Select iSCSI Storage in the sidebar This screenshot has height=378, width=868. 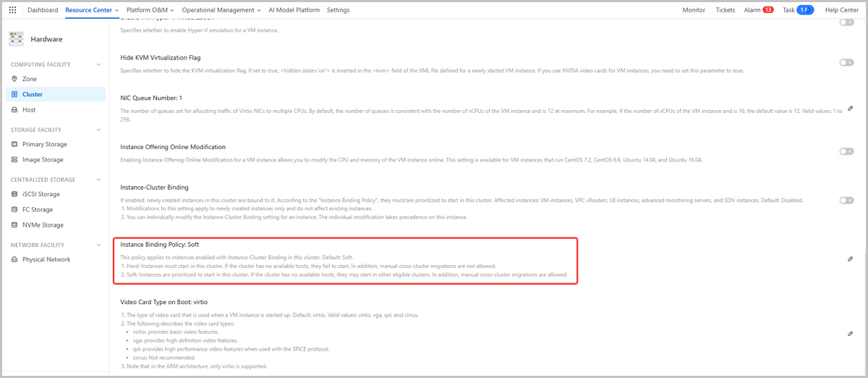[41, 194]
